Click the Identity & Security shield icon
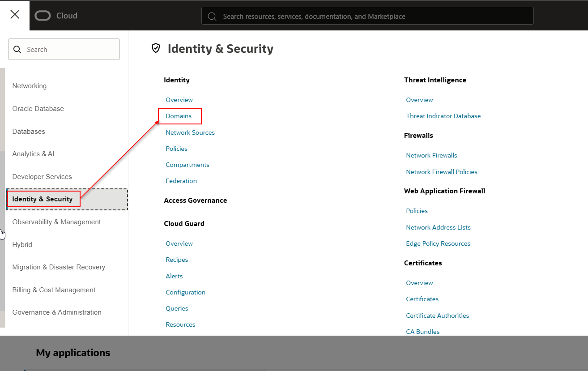This screenshot has width=588, height=371. coord(156,48)
